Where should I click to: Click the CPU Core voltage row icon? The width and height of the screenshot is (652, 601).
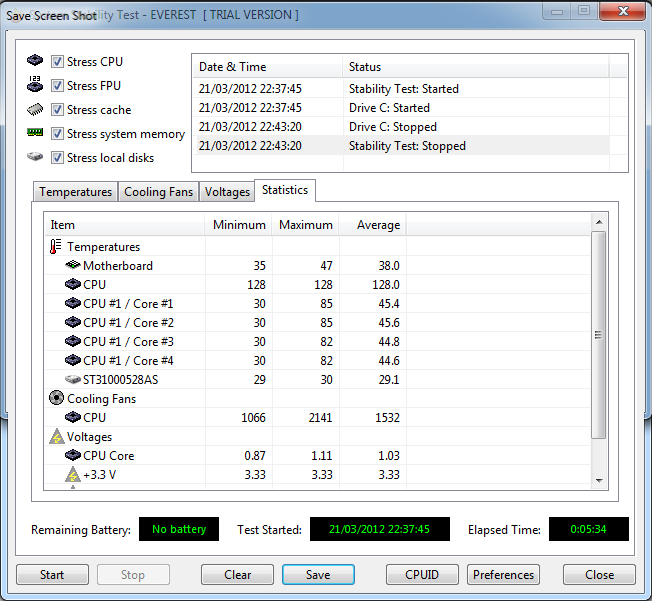click(x=73, y=455)
